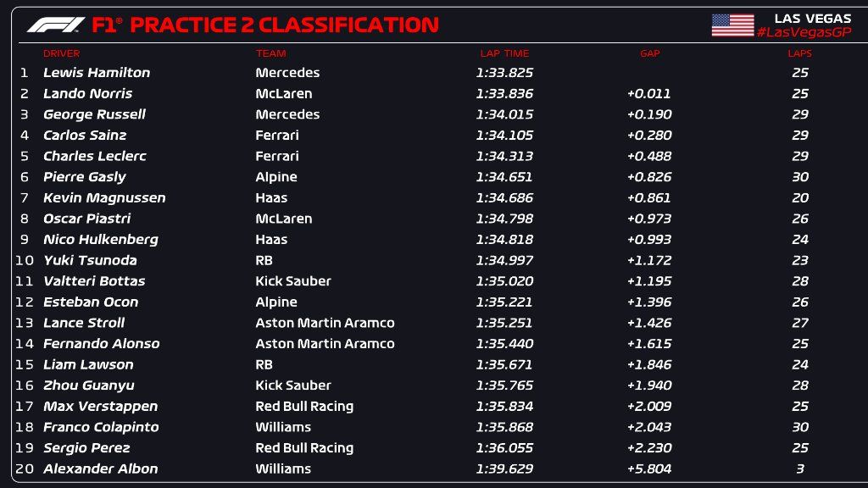Click Max Verstappen in position 17
The height and width of the screenshot is (488, 868).
tap(101, 407)
